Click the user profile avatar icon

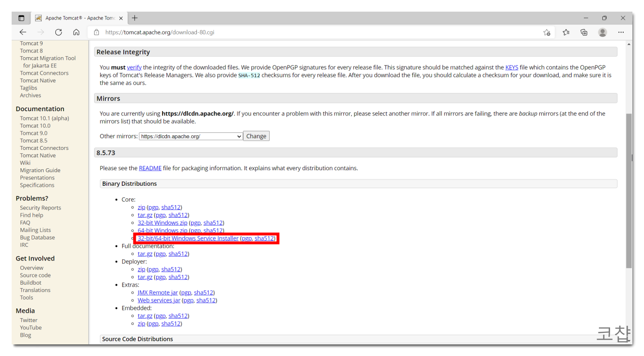tap(602, 32)
